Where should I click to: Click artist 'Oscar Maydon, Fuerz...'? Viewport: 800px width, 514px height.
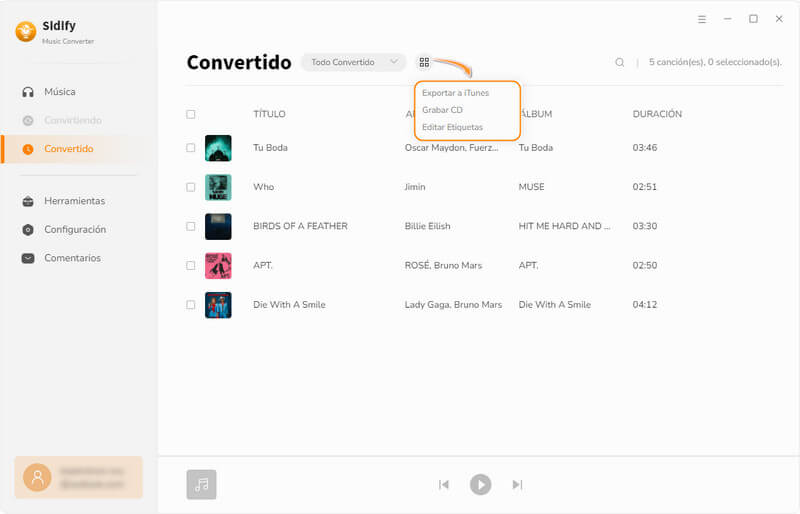click(452, 148)
